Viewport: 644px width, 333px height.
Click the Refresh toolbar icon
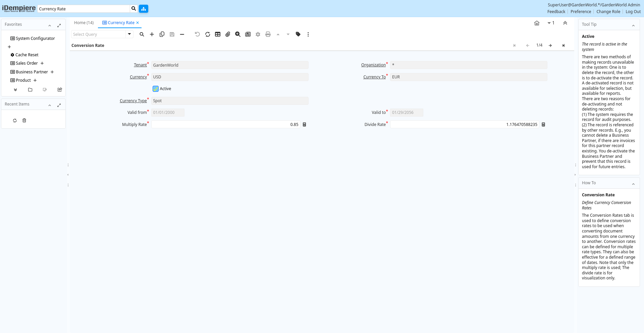(208, 34)
